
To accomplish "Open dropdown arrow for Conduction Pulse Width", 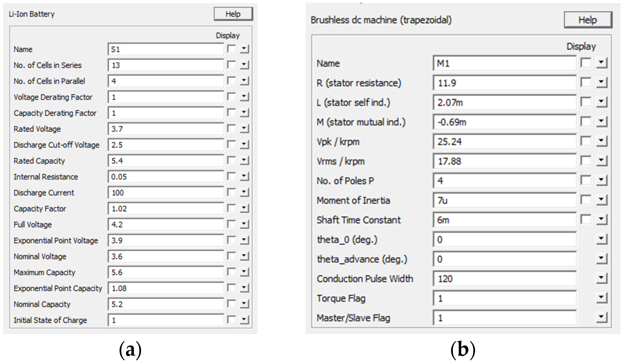I will [x=602, y=278].
